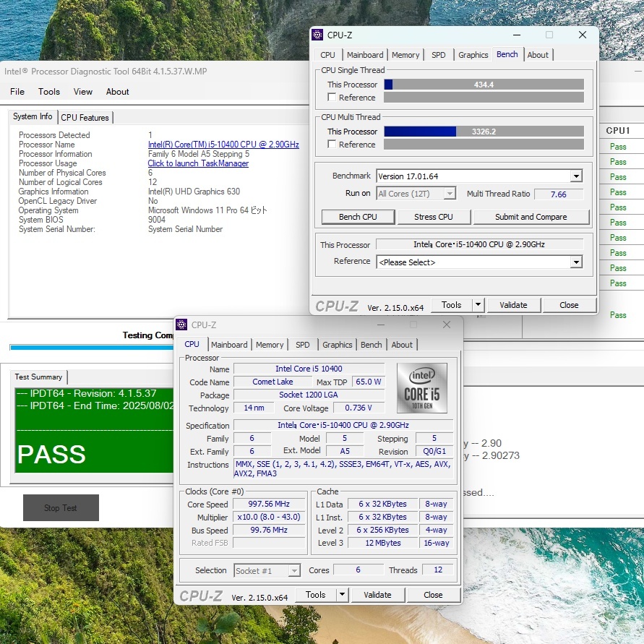Click the link to launch TaskManager
This screenshot has width=644, height=644.
198,163
